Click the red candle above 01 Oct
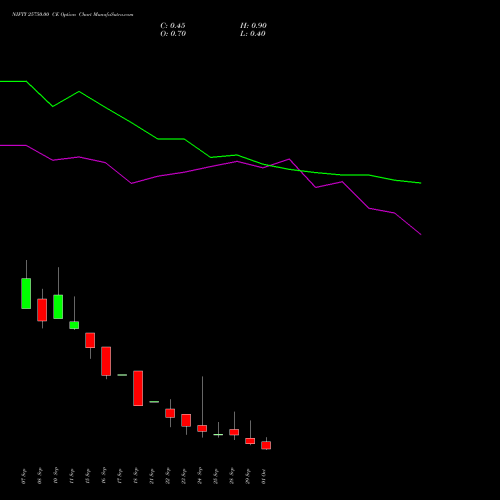The height and width of the screenshot is (500, 500). [x=266, y=445]
